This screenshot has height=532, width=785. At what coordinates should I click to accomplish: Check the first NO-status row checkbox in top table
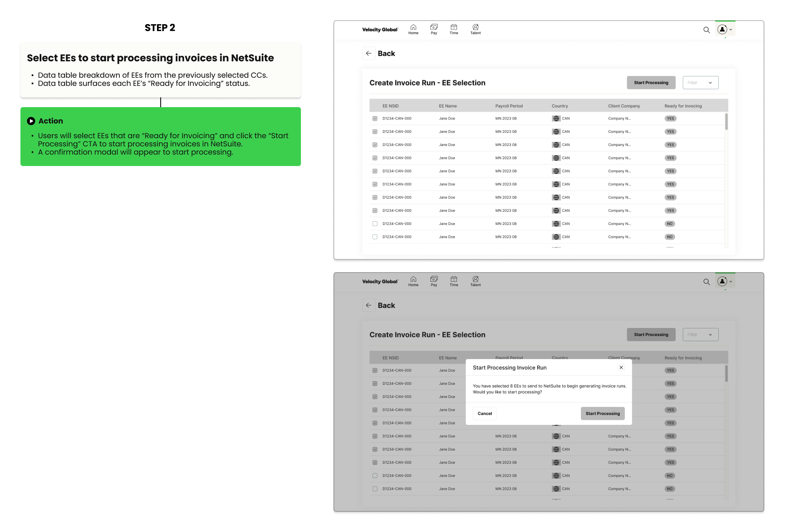pos(375,224)
